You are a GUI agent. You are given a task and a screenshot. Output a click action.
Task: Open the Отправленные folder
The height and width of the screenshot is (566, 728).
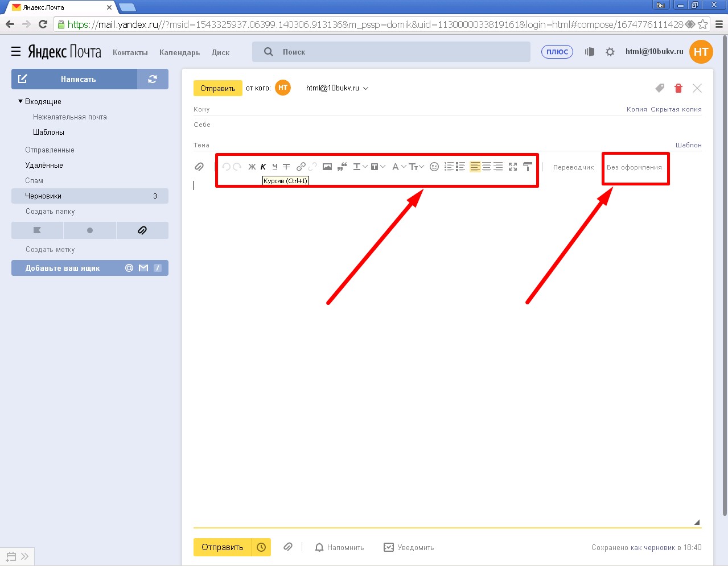50,150
